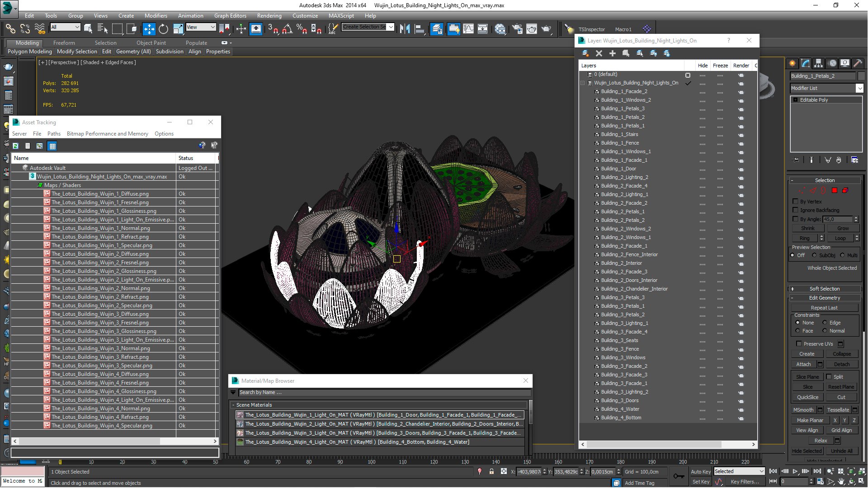Select Polygon sub-object level red square
The width and height of the screenshot is (868, 488).
[x=835, y=190]
